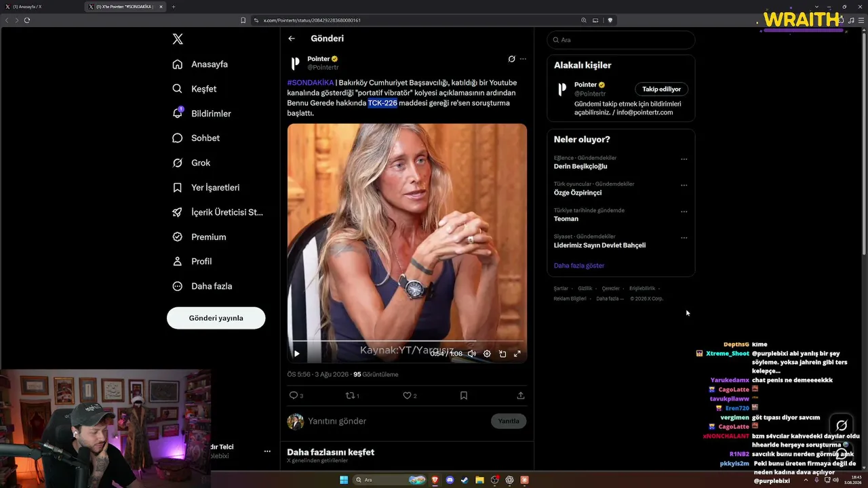Bookmark the post

[464, 395]
